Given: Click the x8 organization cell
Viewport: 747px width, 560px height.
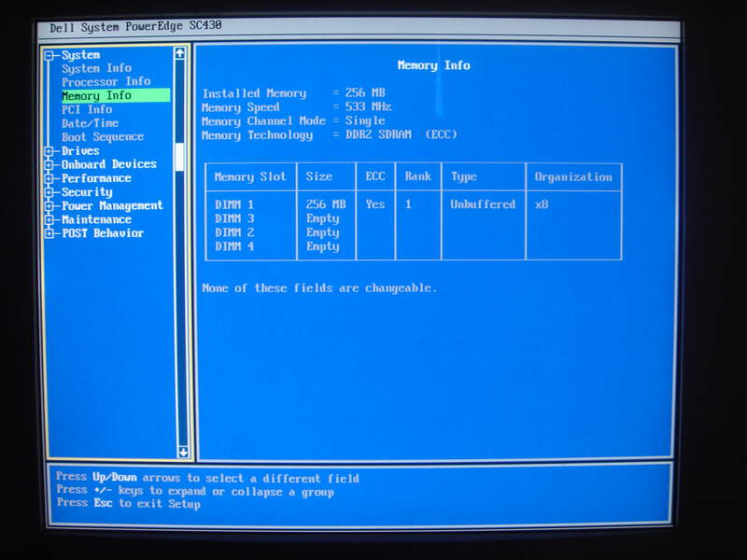Looking at the screenshot, I should click(542, 204).
